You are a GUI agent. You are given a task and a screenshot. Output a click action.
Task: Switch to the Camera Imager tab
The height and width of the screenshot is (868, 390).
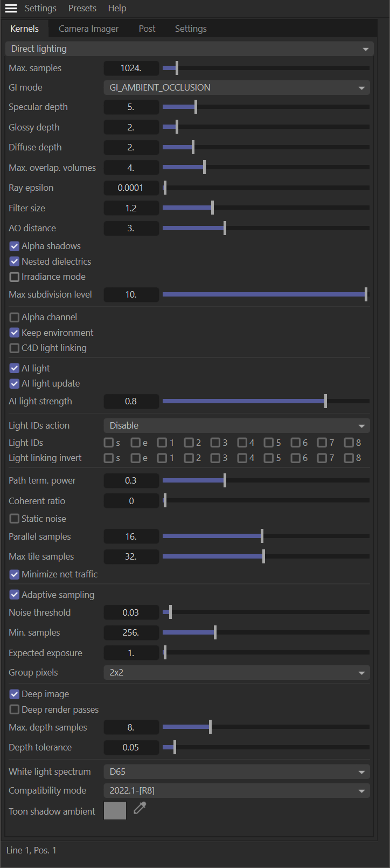point(88,29)
